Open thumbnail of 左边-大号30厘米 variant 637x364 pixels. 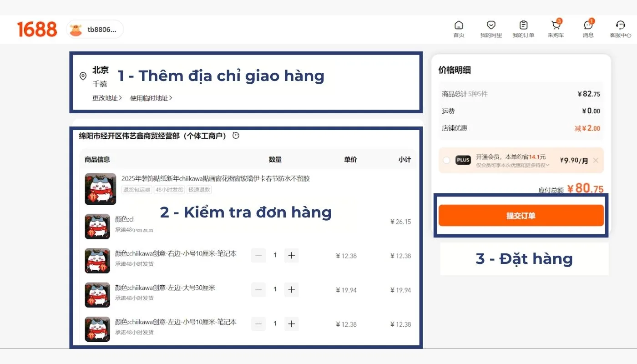(97, 295)
